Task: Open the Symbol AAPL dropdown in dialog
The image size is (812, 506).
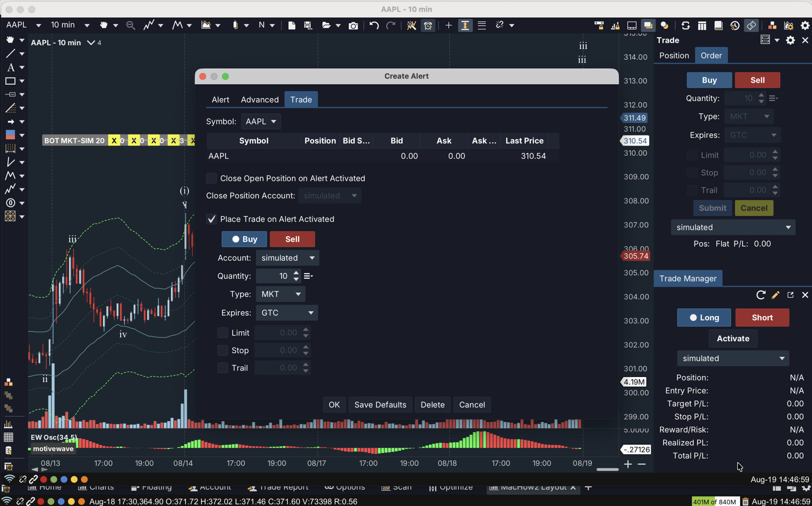Action: [x=261, y=121]
